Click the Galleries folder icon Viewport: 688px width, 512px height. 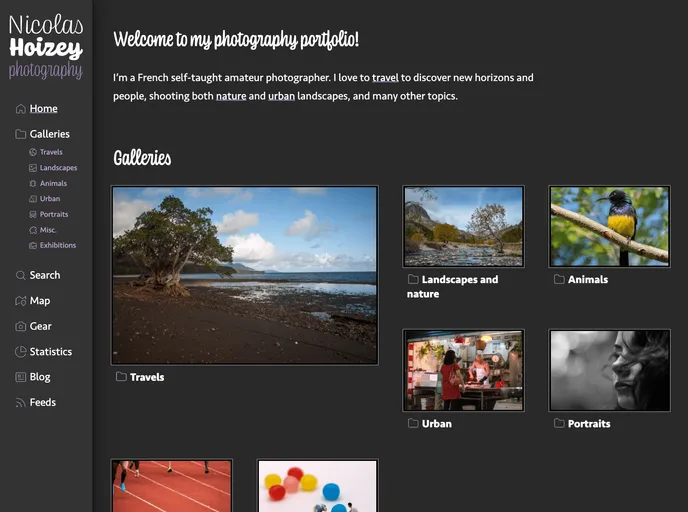20,134
